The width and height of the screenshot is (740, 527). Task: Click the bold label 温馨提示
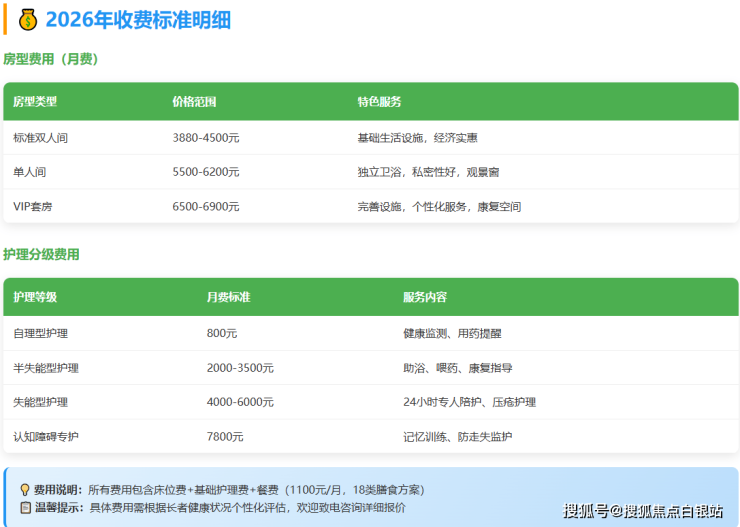(59, 508)
